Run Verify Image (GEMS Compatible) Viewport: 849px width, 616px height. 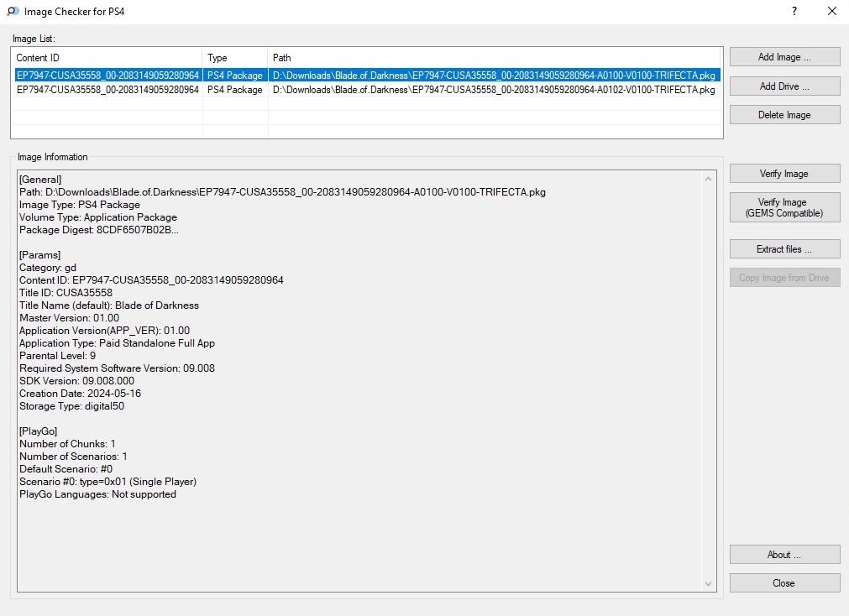click(784, 207)
